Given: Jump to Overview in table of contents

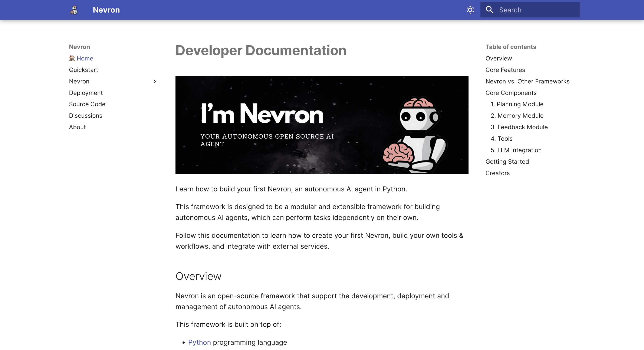Looking at the screenshot, I should click(499, 59).
